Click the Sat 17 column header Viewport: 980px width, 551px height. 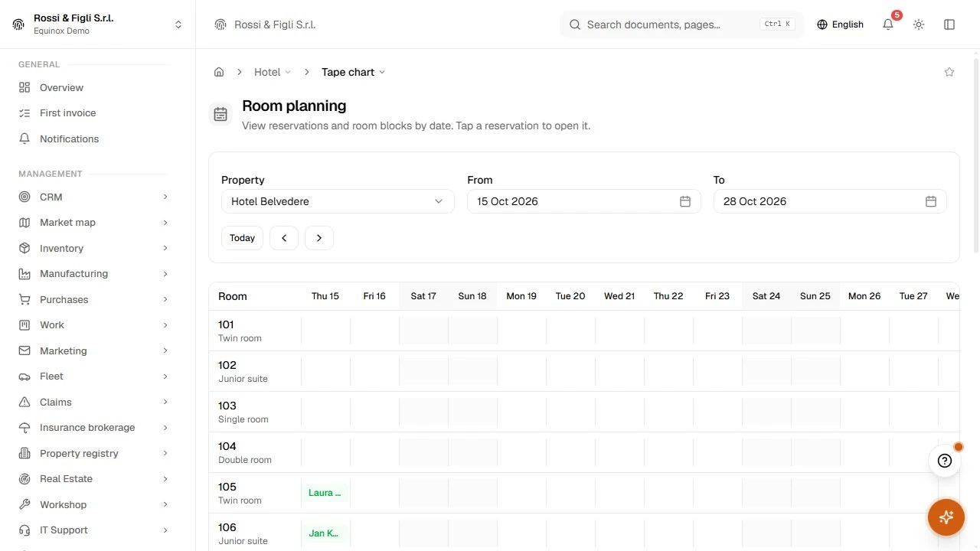click(423, 296)
